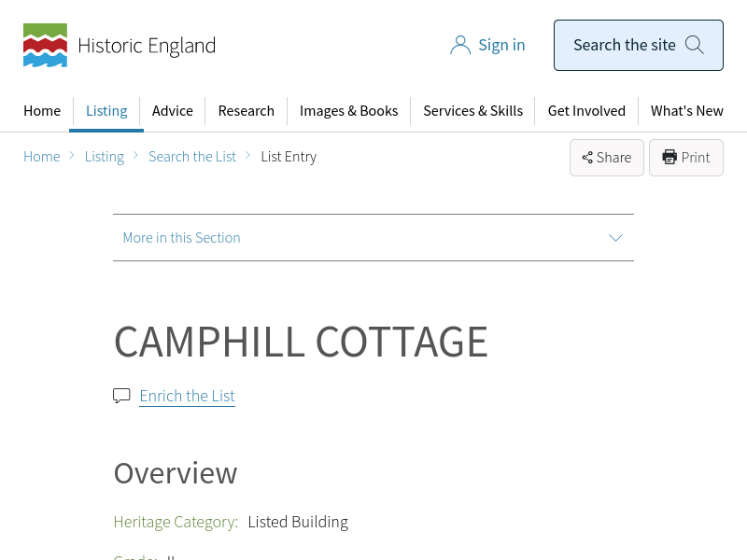Click the Home breadcrumb link
The height and width of the screenshot is (560, 747).
[x=42, y=157]
